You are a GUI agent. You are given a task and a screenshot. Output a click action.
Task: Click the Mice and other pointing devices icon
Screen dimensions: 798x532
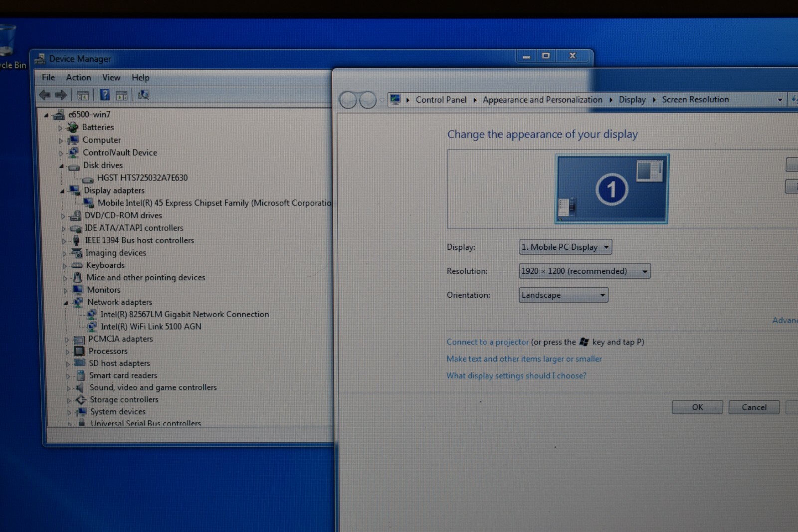click(77, 277)
